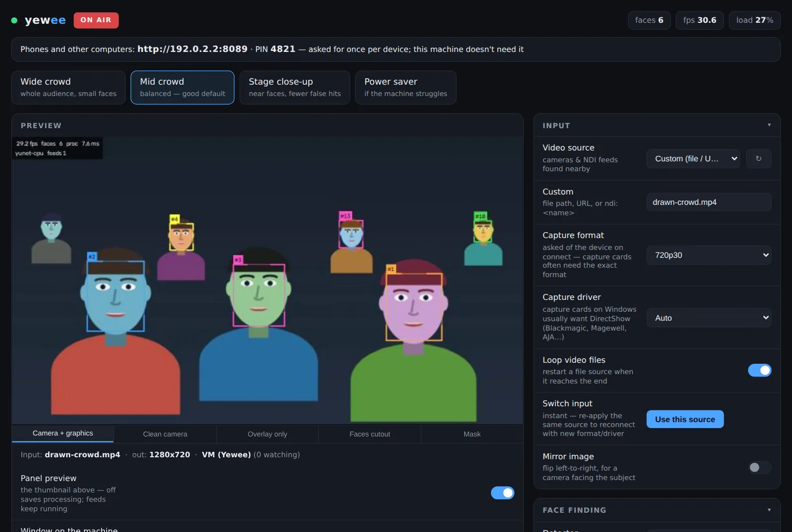
Task: Collapse the FACE FINDING panel arrow
Action: coord(769,510)
